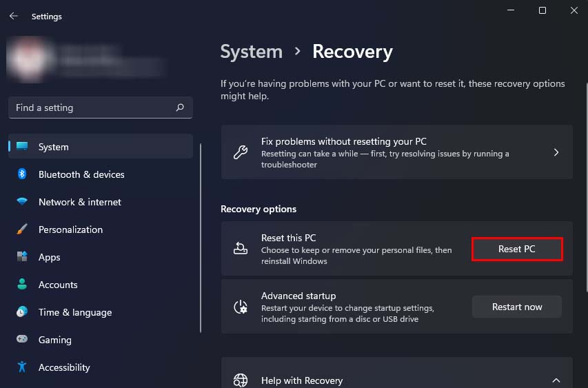588x388 pixels.
Task: Click the search magnifier icon
Action: (180, 108)
